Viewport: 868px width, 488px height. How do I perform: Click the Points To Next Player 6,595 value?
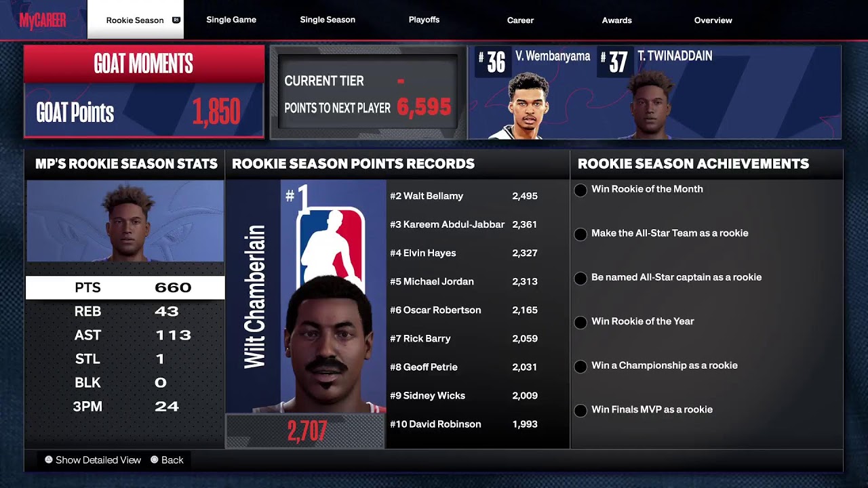(424, 106)
